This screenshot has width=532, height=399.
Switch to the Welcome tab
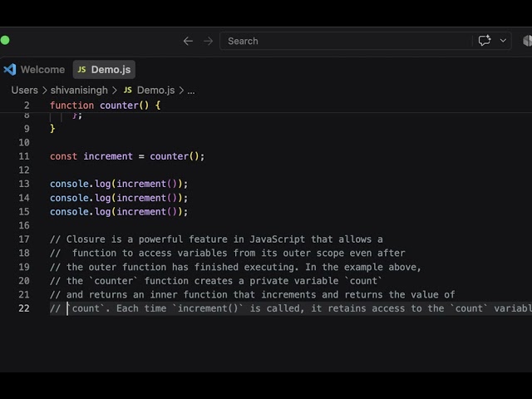coord(35,70)
